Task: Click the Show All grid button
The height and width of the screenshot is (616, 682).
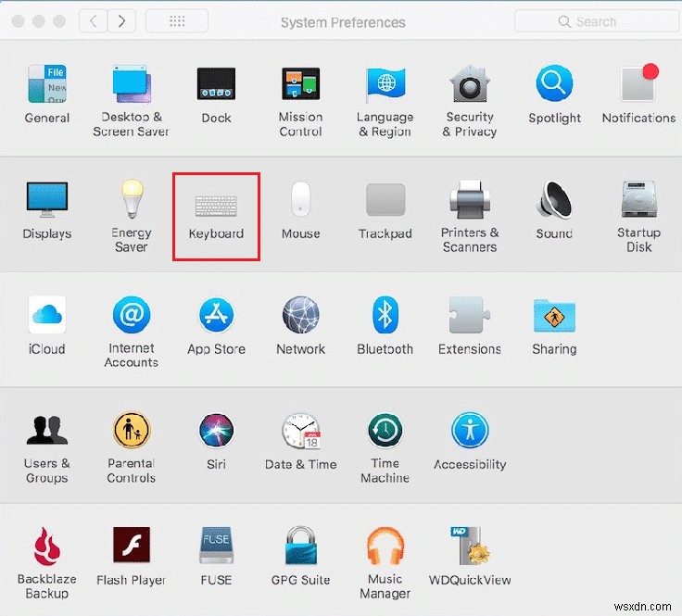Action: coord(177,21)
